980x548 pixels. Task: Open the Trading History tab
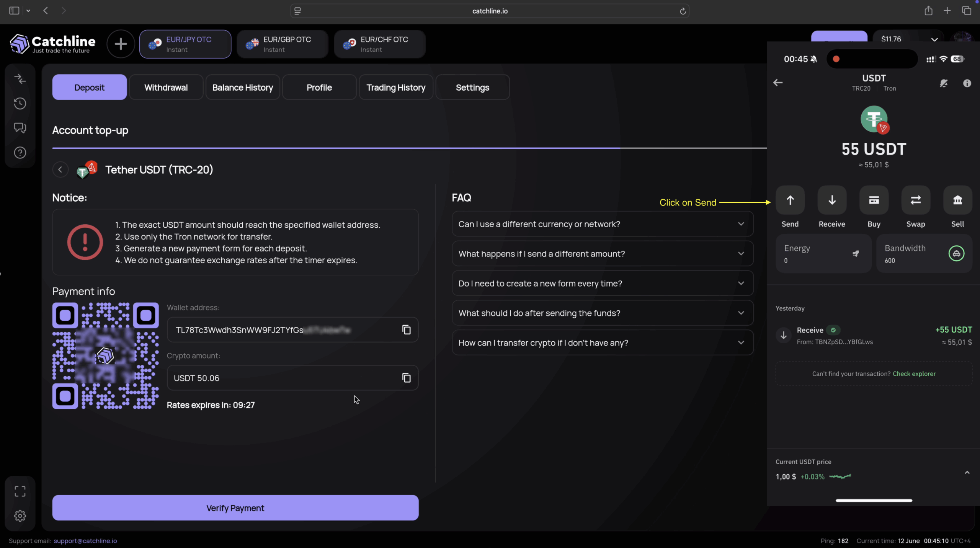click(395, 88)
